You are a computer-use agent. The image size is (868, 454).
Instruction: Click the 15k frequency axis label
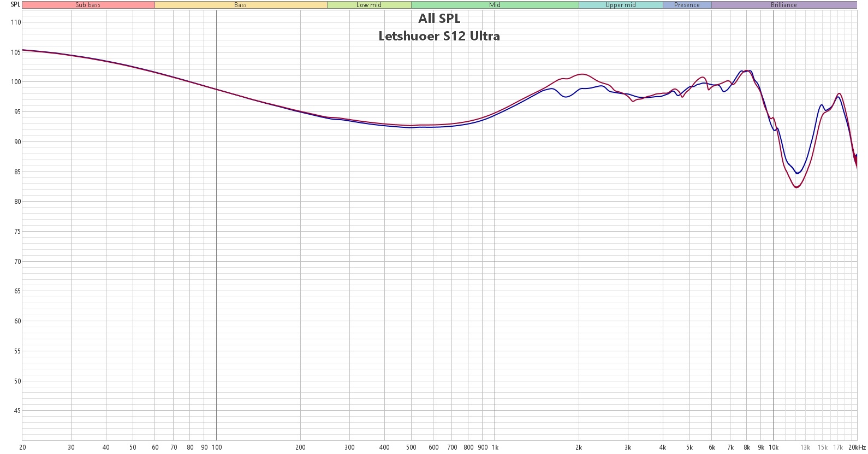[823, 447]
